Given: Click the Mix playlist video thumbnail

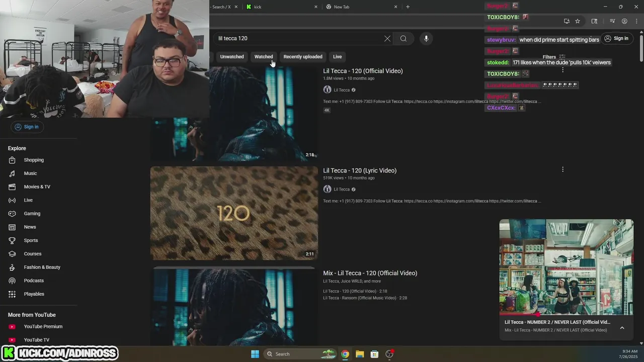Looking at the screenshot, I should [x=234, y=307].
